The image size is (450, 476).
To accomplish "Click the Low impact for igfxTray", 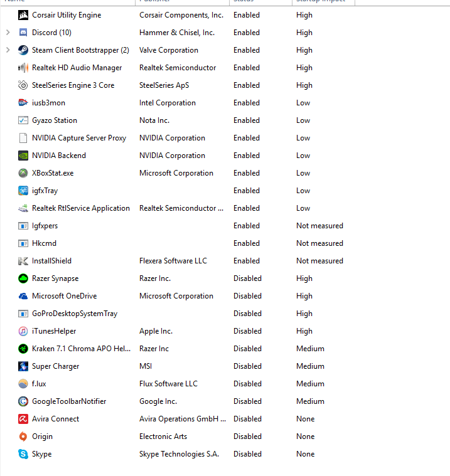I will pyautogui.click(x=303, y=191).
